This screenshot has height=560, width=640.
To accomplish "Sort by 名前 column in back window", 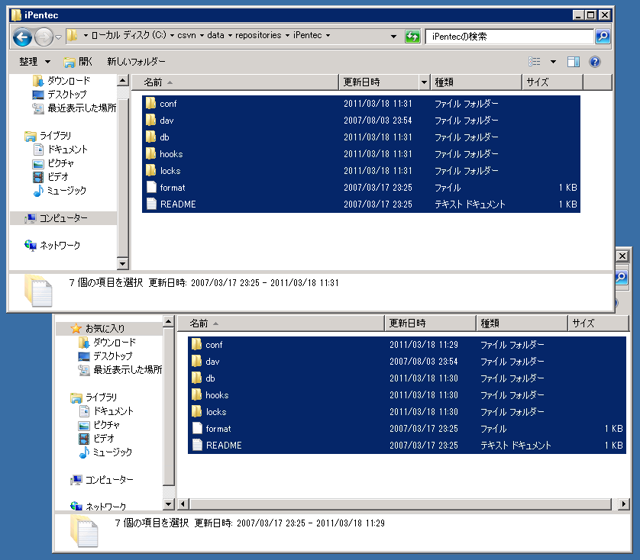I will point(281,323).
